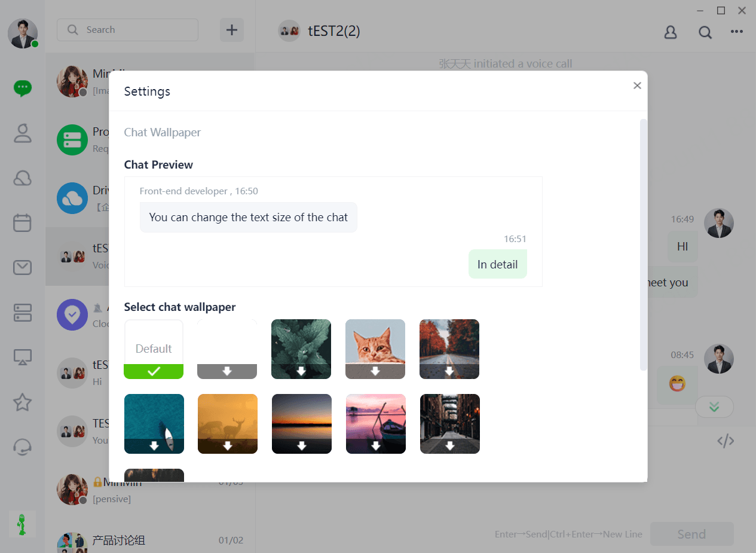Open the Mail envelope sidebar icon
Viewport: 756px width, 553px height.
click(23, 267)
